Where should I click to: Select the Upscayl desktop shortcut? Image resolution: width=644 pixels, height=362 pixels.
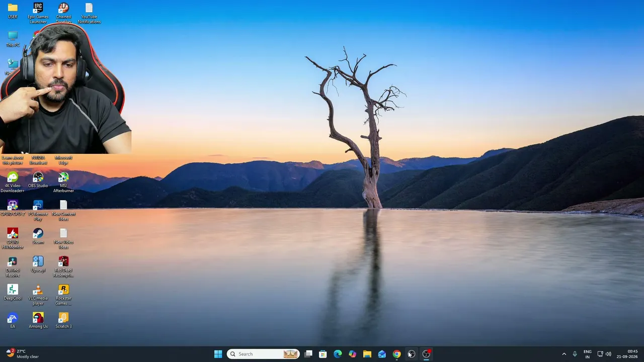38,264
